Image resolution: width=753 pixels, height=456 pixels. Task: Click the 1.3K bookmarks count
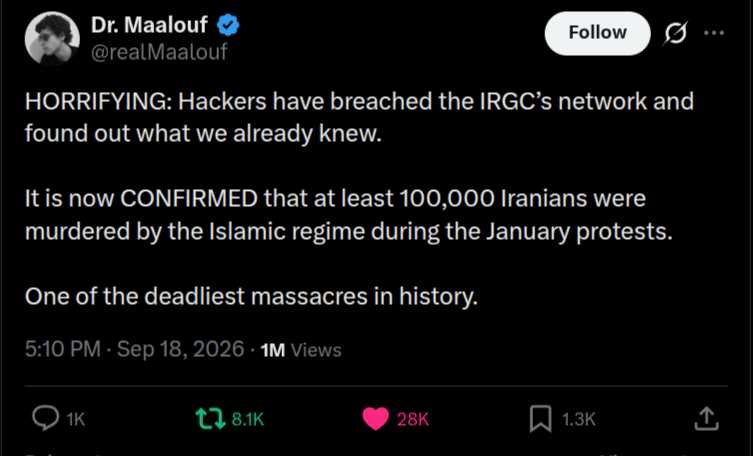click(578, 420)
